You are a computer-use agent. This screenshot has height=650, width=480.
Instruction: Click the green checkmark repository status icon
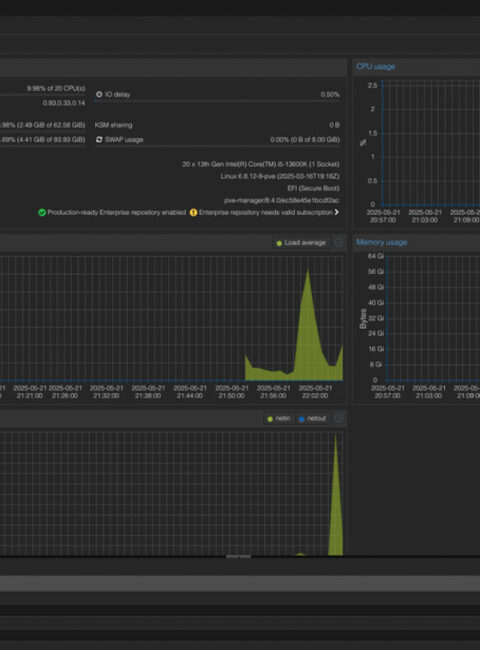coord(42,213)
